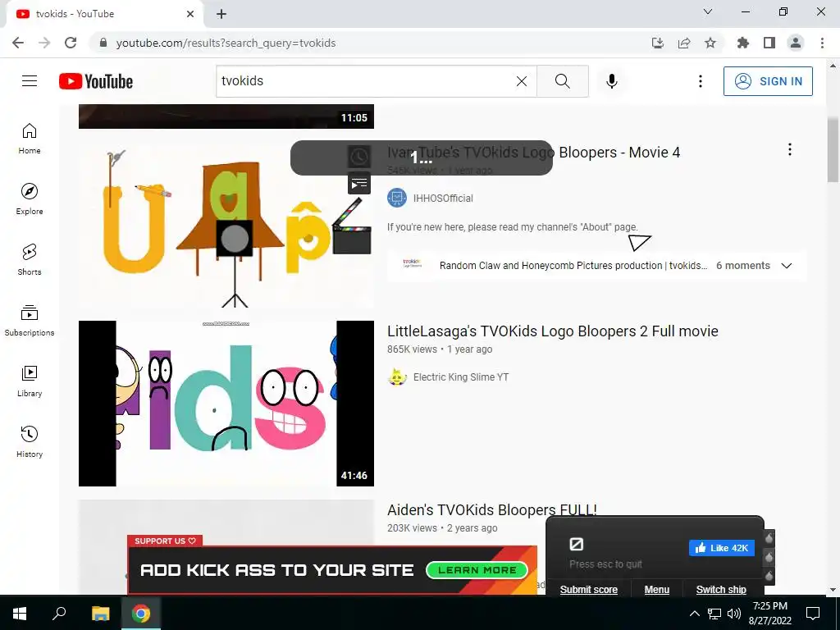Open the Windows notification center
840x630 pixels.
[x=813, y=613]
